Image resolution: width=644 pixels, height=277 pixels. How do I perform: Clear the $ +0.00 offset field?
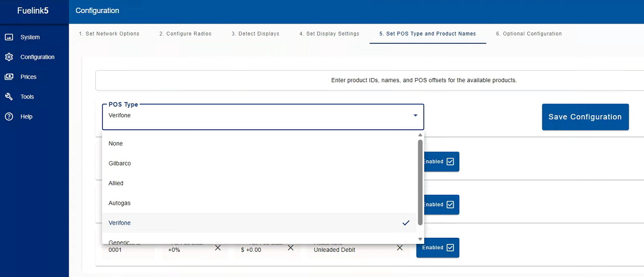(x=290, y=248)
